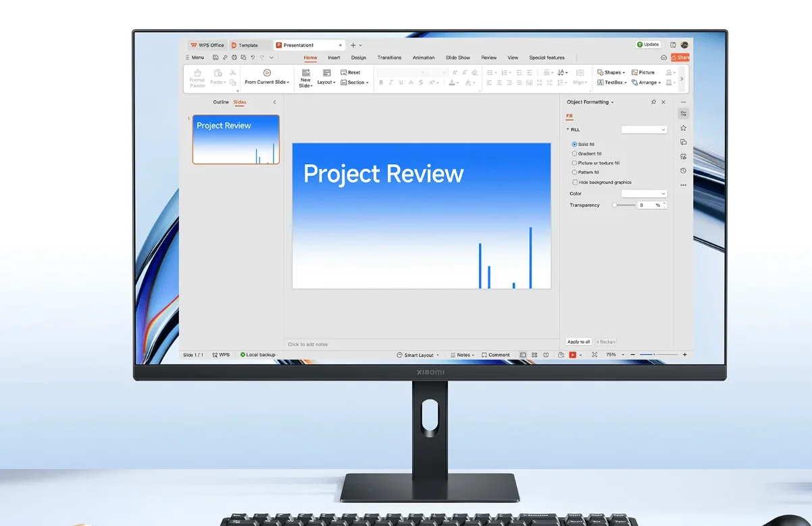Open the Notes dropdown in status bar
This screenshot has width=812, height=526.
click(x=462, y=355)
